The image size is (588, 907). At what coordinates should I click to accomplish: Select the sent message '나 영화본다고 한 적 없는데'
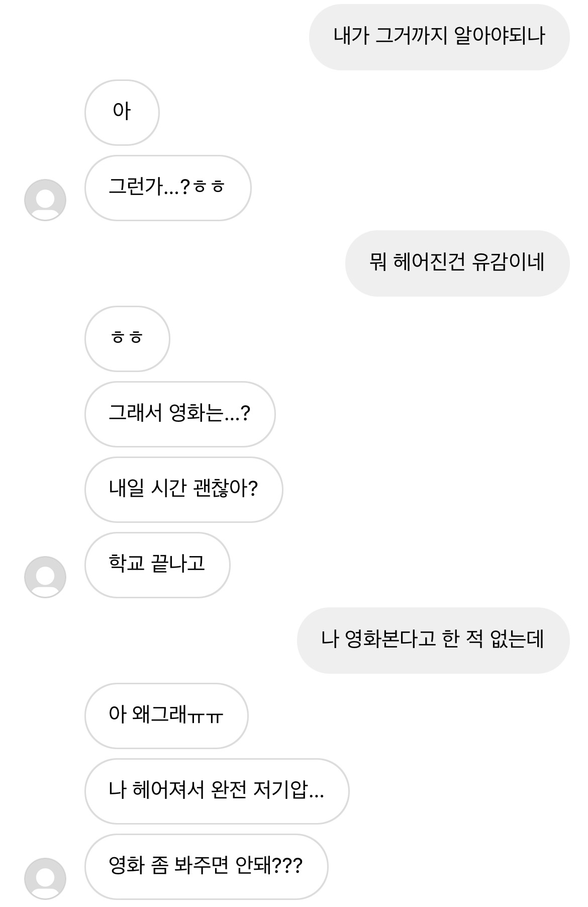[x=433, y=640]
